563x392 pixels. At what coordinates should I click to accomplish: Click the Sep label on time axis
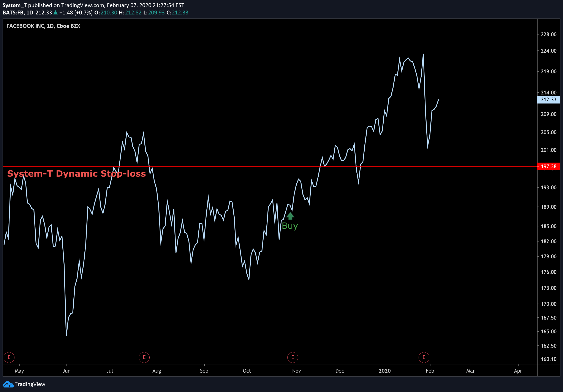[204, 371]
